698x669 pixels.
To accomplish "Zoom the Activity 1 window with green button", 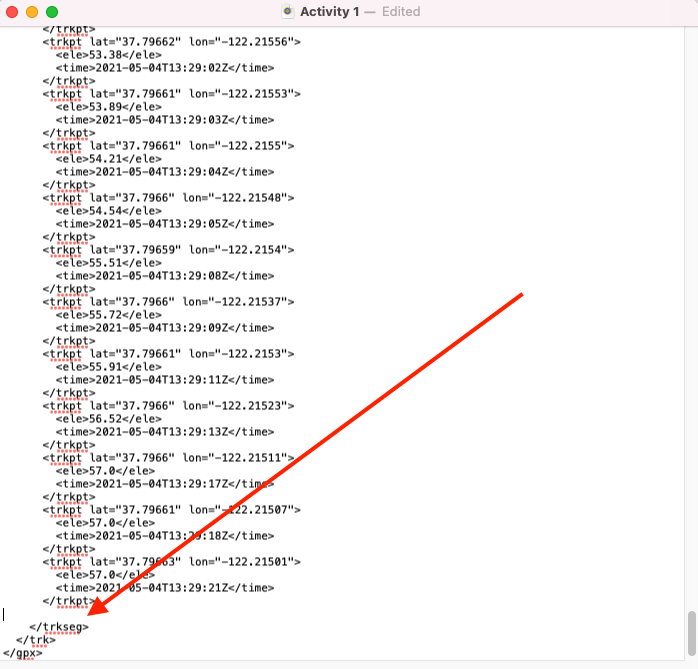I will click(x=52, y=12).
